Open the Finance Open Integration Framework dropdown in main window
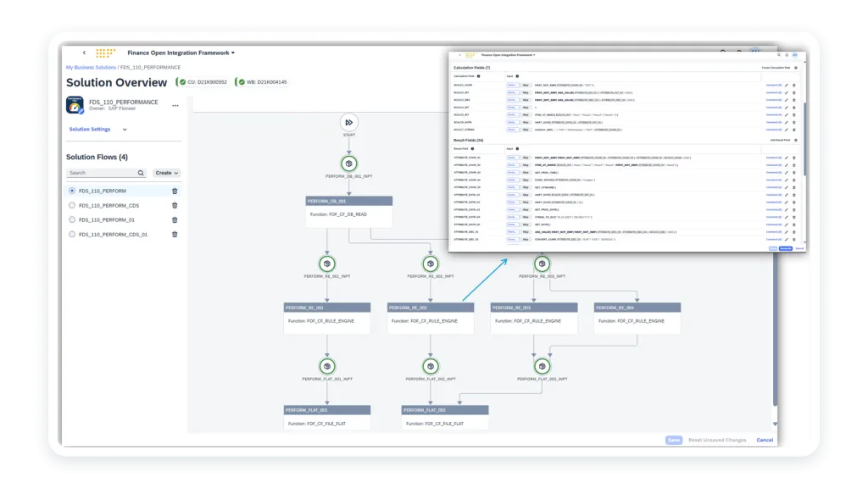The height and width of the screenshot is (488, 868). coord(181,53)
